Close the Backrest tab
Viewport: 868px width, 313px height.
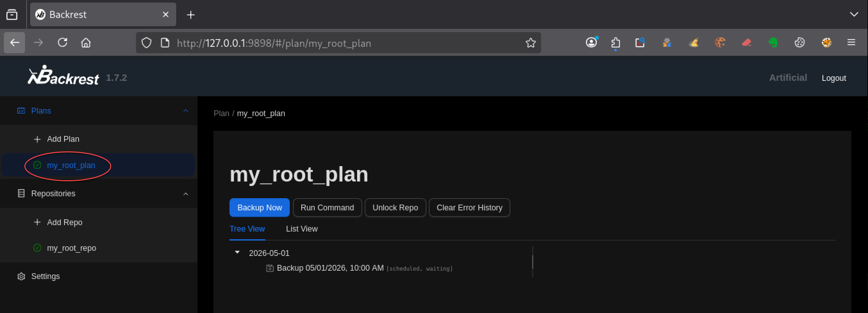[165, 14]
